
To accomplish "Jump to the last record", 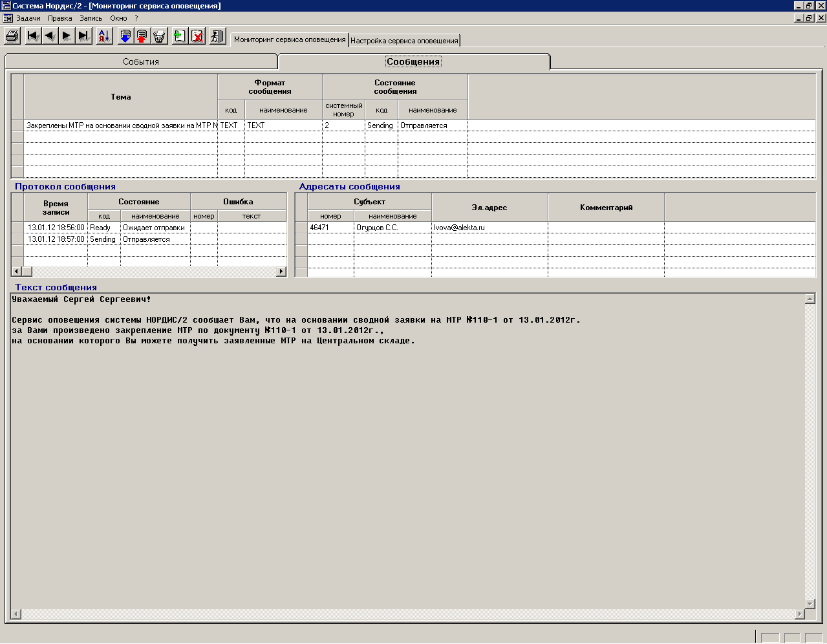I will click(x=83, y=36).
